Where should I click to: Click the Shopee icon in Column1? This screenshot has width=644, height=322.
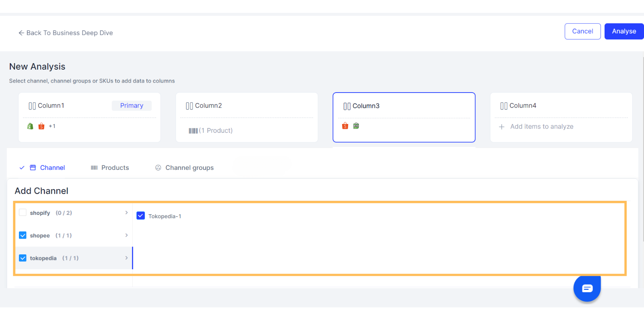[41, 126]
